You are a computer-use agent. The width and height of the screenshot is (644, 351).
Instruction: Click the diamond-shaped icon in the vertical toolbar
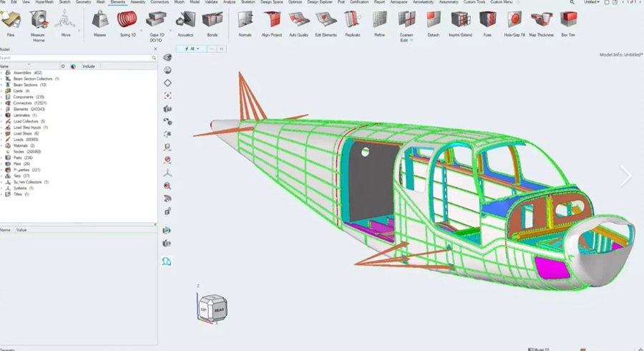tap(167, 83)
